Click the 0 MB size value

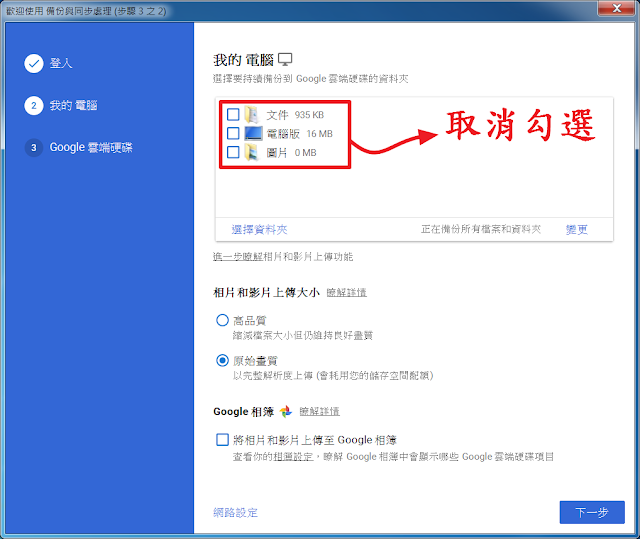[306, 153]
